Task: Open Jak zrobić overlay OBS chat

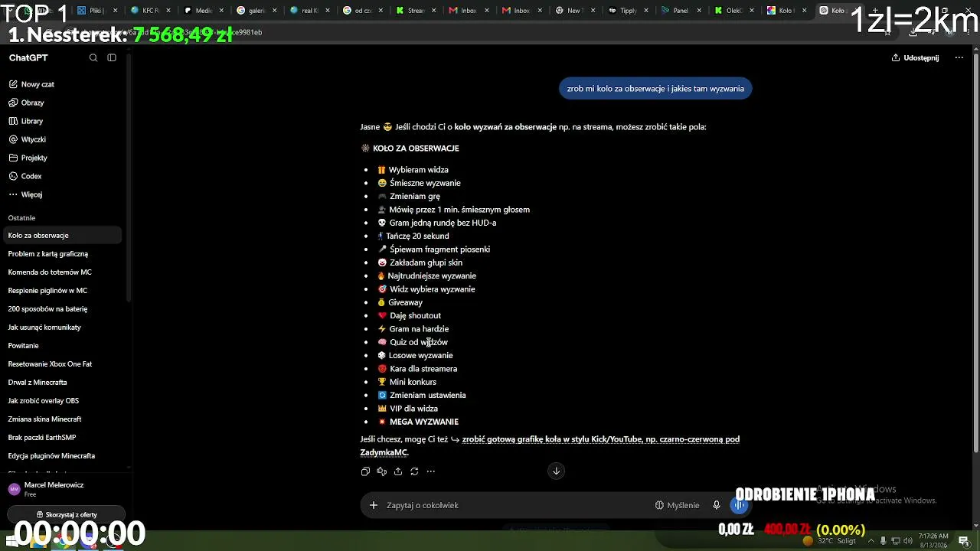Action: coord(63,401)
